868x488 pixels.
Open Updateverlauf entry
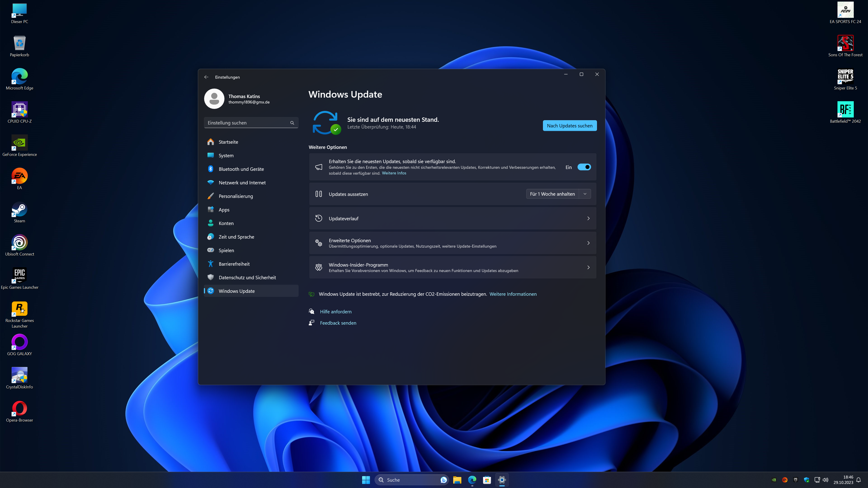point(452,218)
